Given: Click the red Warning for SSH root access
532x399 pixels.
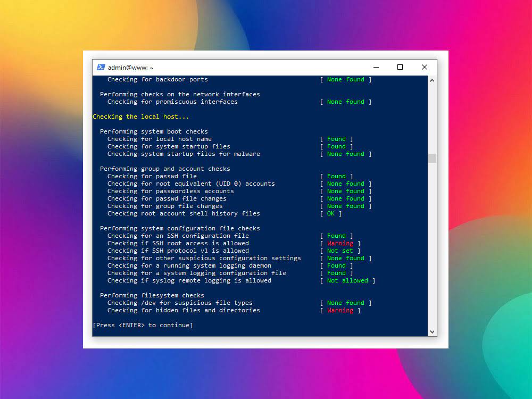Looking at the screenshot, I should click(x=340, y=243).
